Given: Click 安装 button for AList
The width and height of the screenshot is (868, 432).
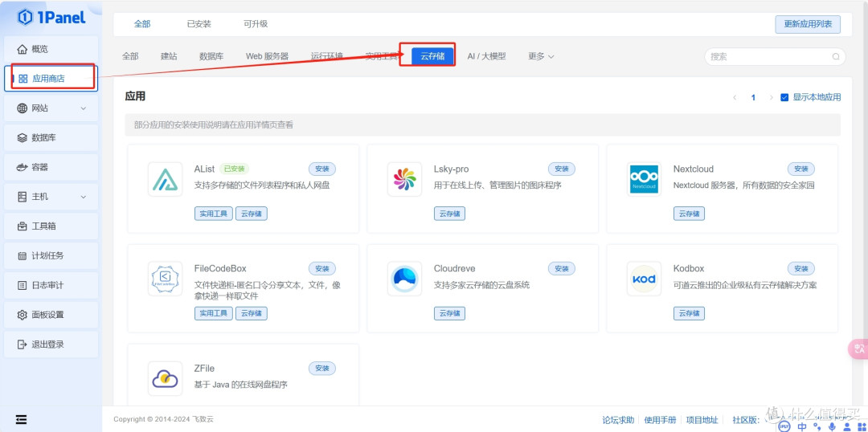Looking at the screenshot, I should pyautogui.click(x=322, y=169).
